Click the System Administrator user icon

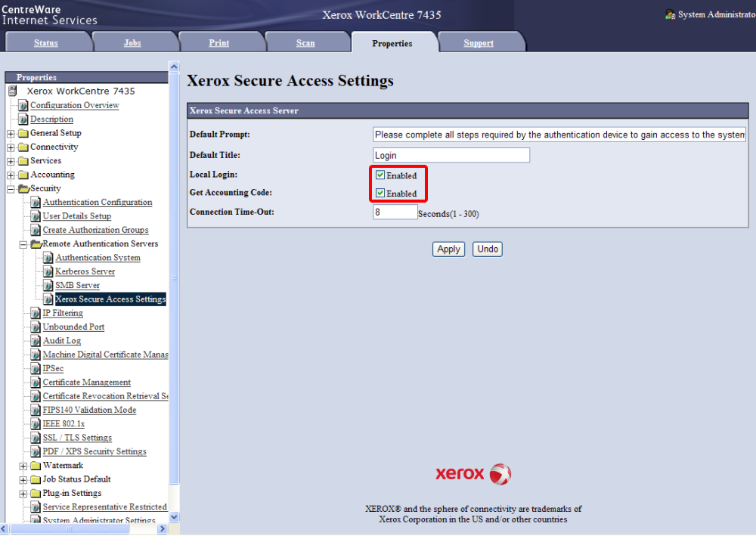click(670, 14)
